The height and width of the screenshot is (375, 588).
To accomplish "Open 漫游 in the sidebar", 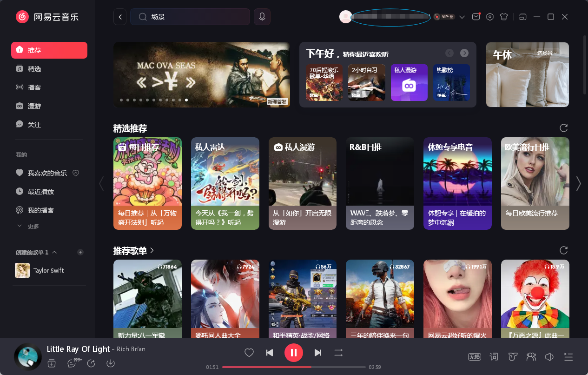I will coord(49,106).
